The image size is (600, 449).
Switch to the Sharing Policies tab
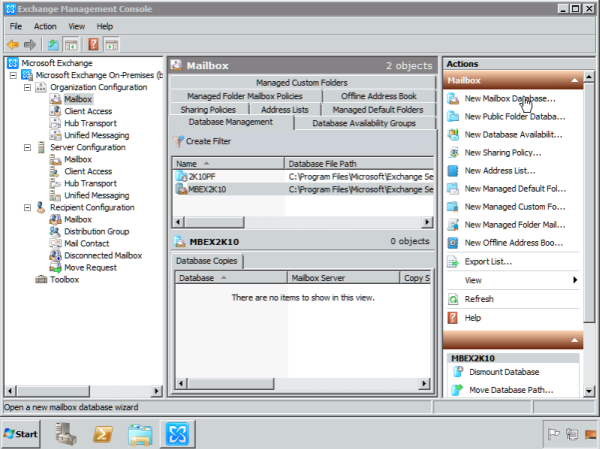(x=208, y=110)
